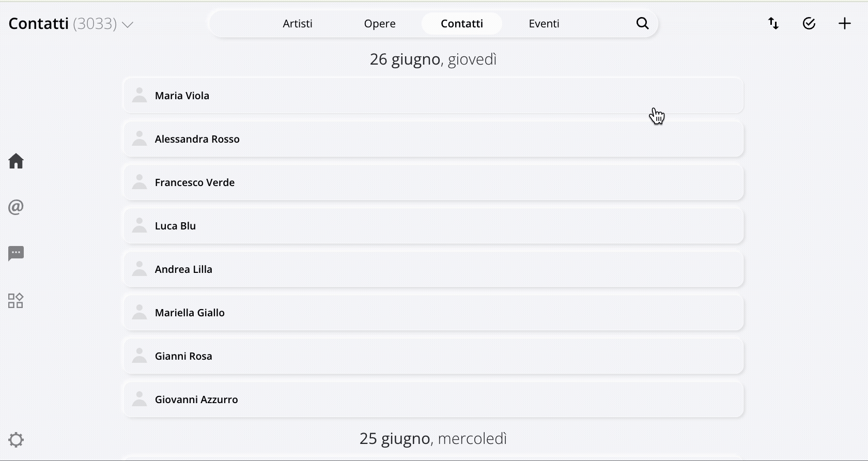Open contact Mariella Giallo
This screenshot has height=461, width=868.
[x=433, y=313]
